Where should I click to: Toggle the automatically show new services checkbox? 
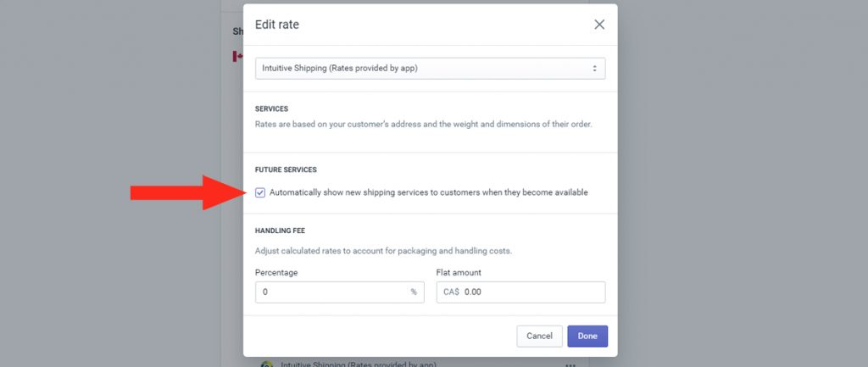pyautogui.click(x=260, y=192)
